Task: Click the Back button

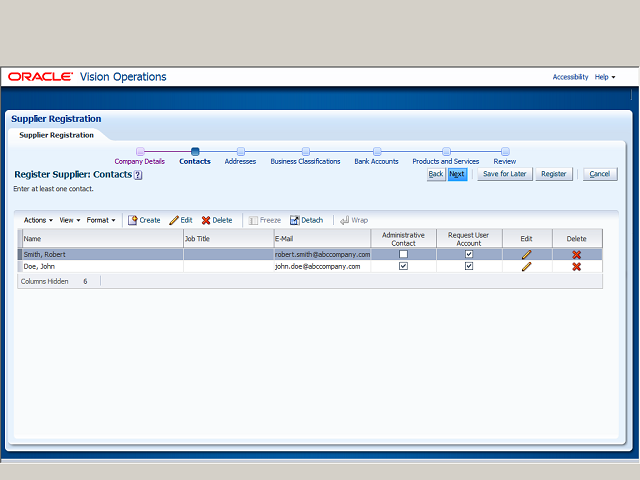Action: coord(436,174)
